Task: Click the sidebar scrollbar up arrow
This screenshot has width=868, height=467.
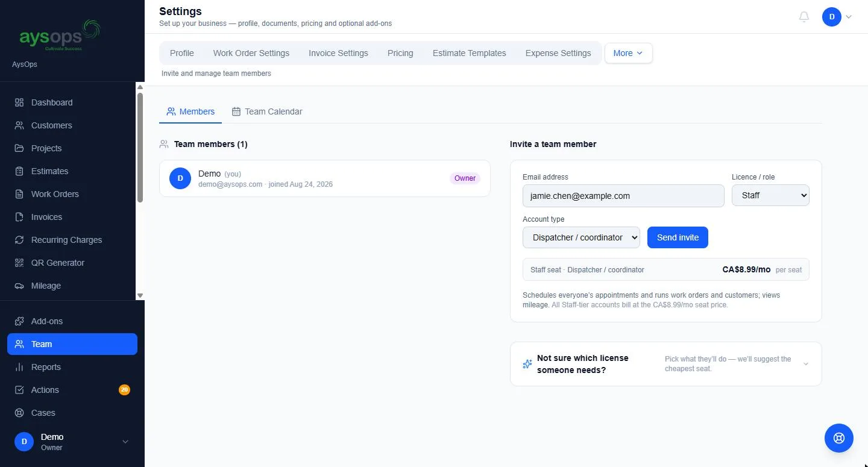Action: [x=140, y=87]
